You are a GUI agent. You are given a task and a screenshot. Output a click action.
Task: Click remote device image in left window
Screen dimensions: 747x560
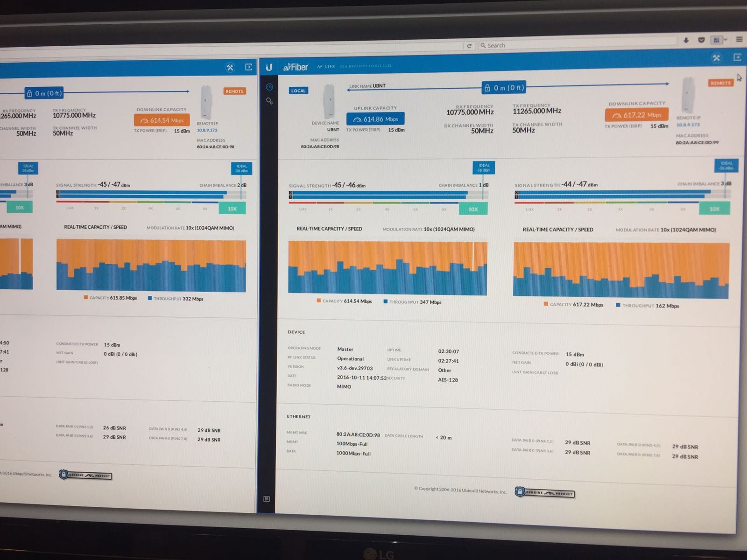click(x=207, y=102)
